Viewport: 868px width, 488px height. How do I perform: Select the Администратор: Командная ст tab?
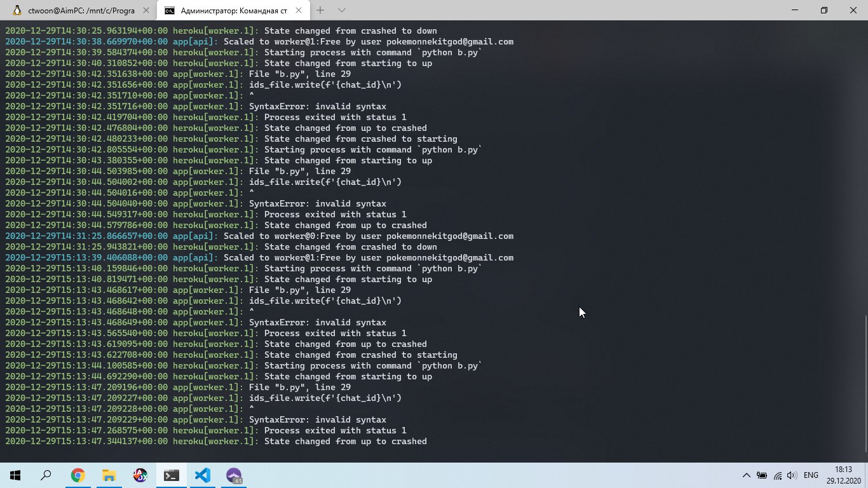[x=233, y=10]
